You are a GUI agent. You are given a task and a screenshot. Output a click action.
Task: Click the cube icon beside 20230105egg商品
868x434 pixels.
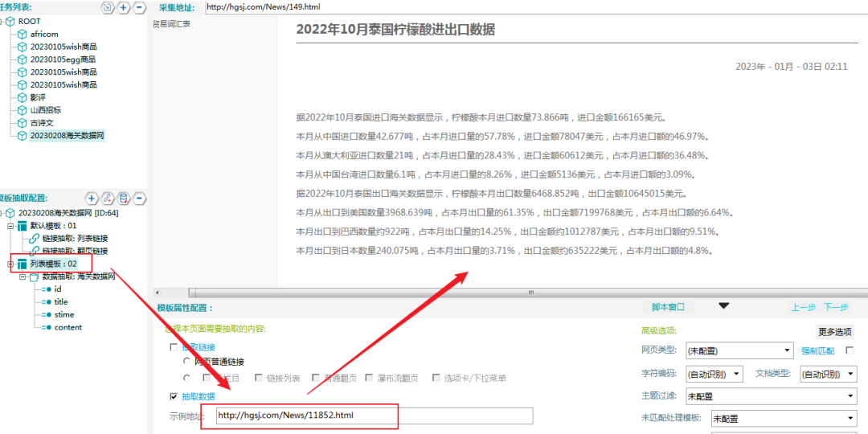pos(23,59)
